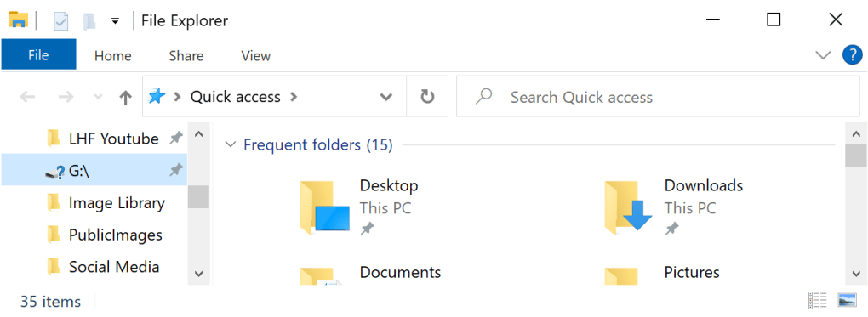Open the Desktop folder icon
This screenshot has width=868, height=317.
324,207
